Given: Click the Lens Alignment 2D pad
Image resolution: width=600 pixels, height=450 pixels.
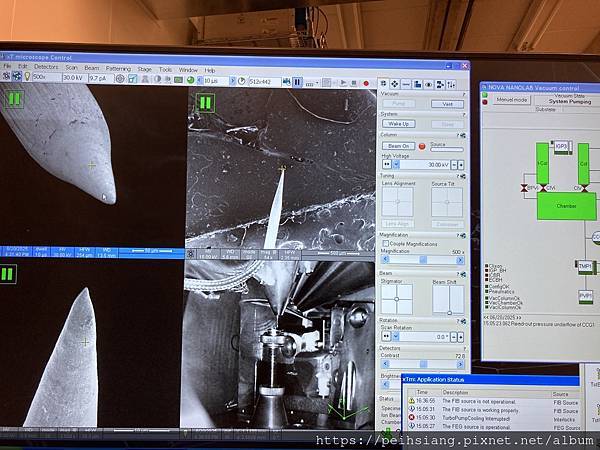Looking at the screenshot, I should (398, 202).
